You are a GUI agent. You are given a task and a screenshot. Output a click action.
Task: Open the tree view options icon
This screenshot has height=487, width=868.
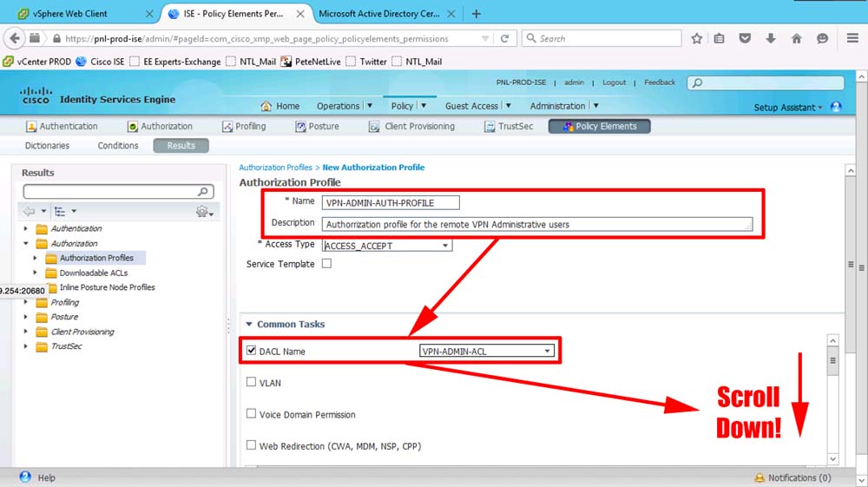pos(60,212)
